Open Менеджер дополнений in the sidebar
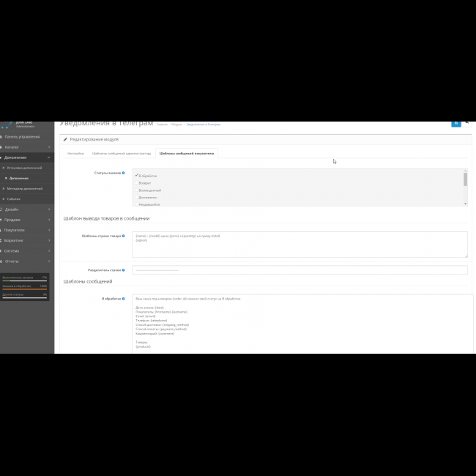 (x=24, y=188)
